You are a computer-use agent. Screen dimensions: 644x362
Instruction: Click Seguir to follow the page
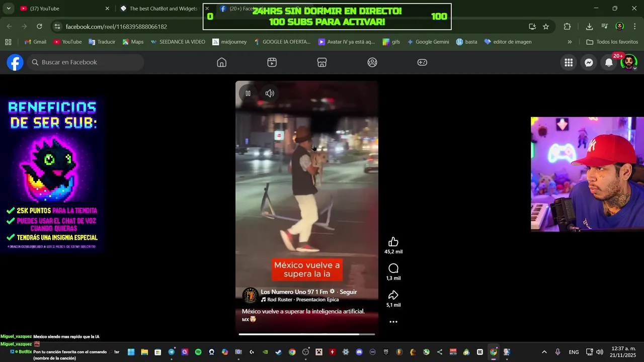[x=348, y=292]
